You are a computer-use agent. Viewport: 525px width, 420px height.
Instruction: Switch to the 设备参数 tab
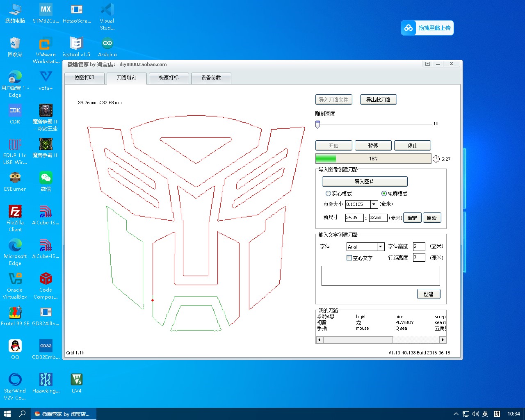point(211,78)
